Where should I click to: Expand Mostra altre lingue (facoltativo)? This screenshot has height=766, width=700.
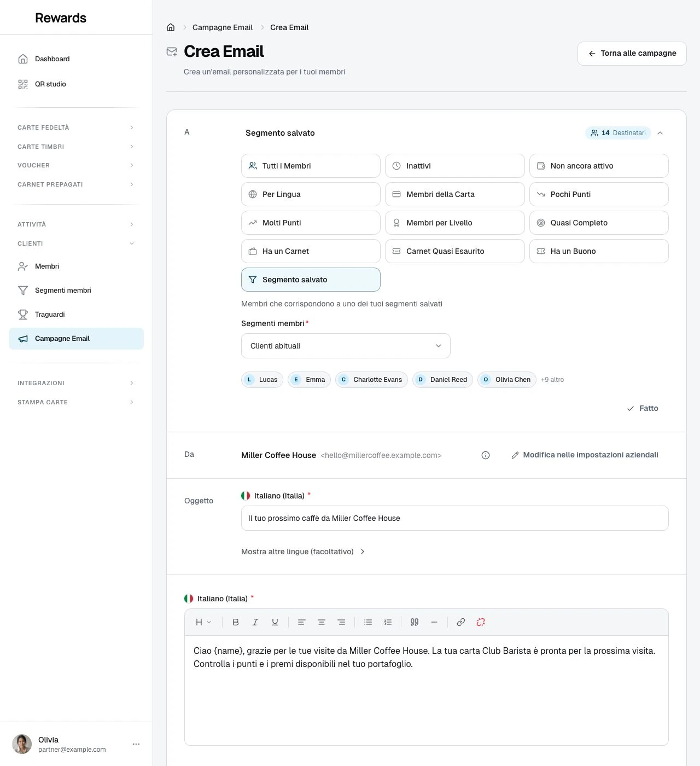(303, 552)
